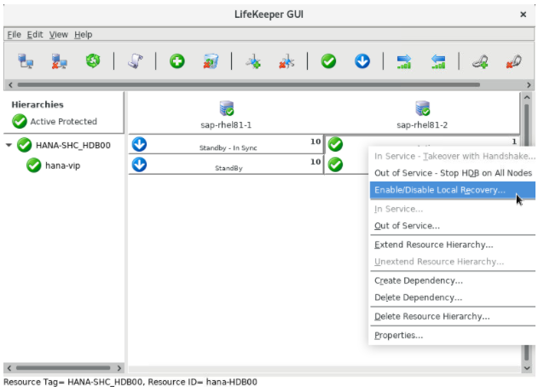This screenshot has height=392, width=544.
Task: Choose Out of Service - Stop HDB on All Nodes
Action: 453,173
